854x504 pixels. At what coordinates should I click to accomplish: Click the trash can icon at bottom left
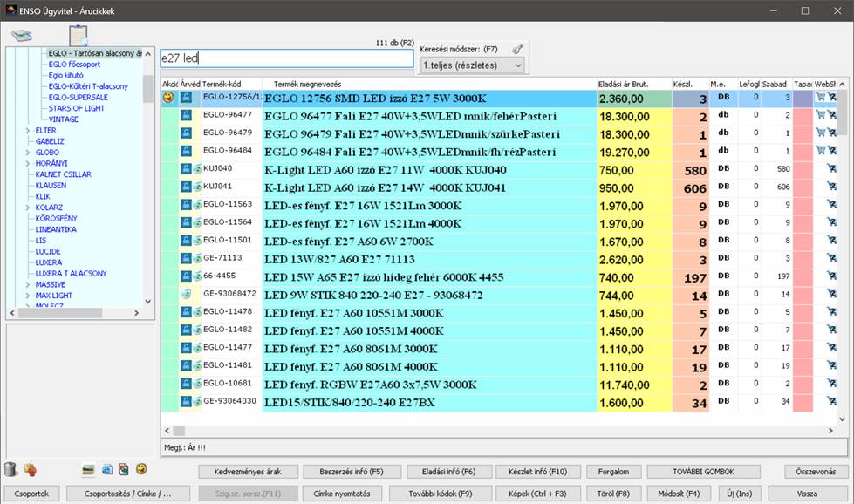[10, 469]
